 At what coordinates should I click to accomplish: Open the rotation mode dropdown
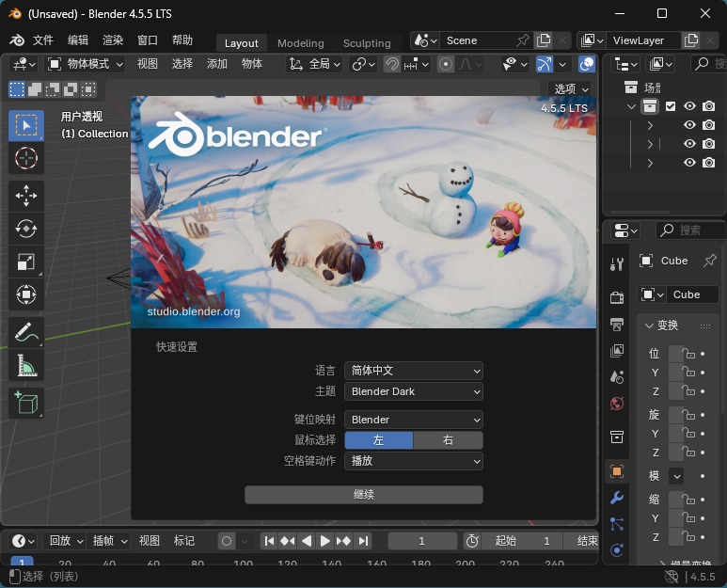click(676, 476)
